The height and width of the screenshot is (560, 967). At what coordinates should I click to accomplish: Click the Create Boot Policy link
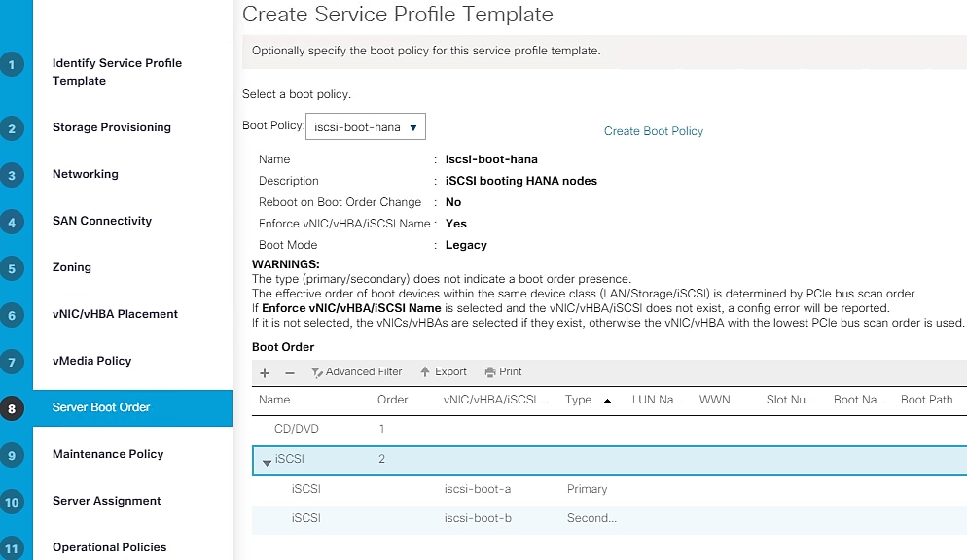point(654,131)
